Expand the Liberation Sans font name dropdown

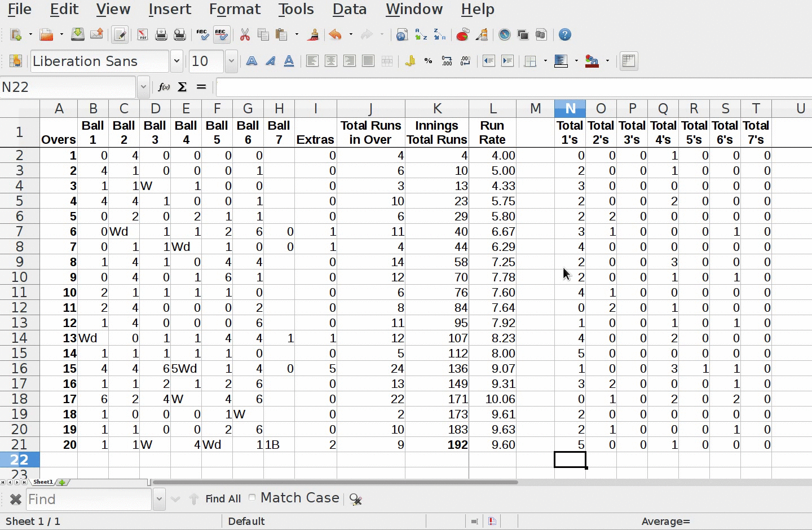click(176, 61)
